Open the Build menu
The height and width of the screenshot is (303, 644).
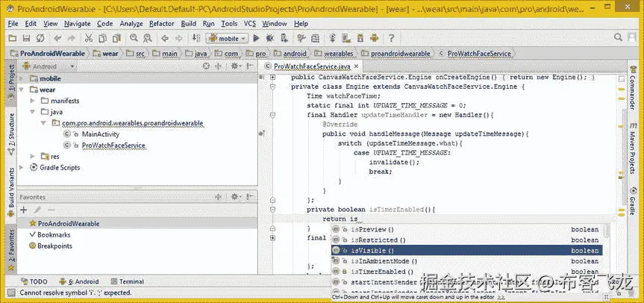[189, 24]
